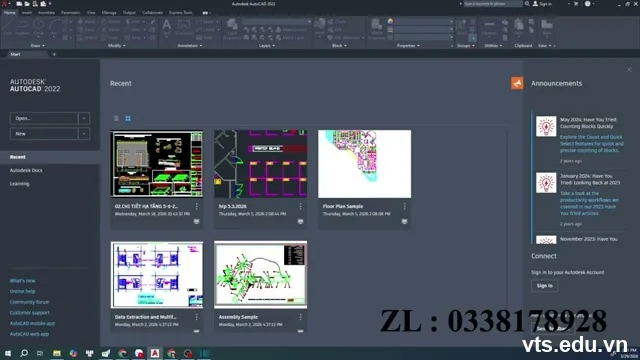Pin toggle on Floor Plan Sample card
640x360 pixels.
404,221
